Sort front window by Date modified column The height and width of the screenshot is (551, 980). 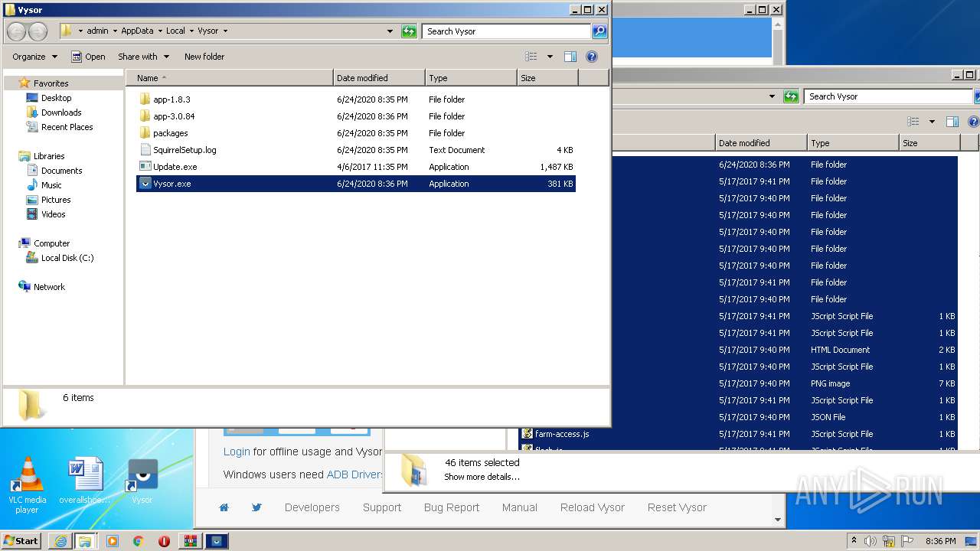click(x=379, y=78)
